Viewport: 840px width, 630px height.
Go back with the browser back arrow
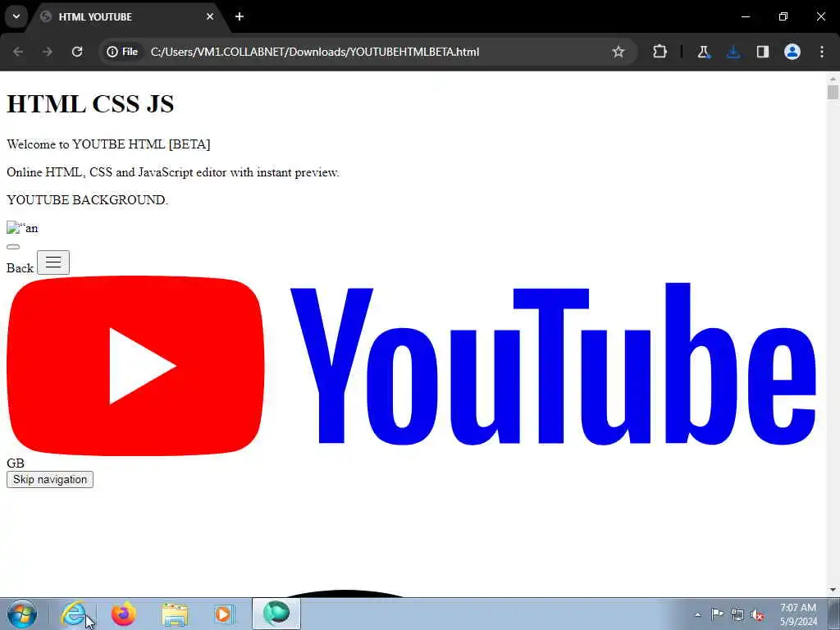(x=18, y=52)
